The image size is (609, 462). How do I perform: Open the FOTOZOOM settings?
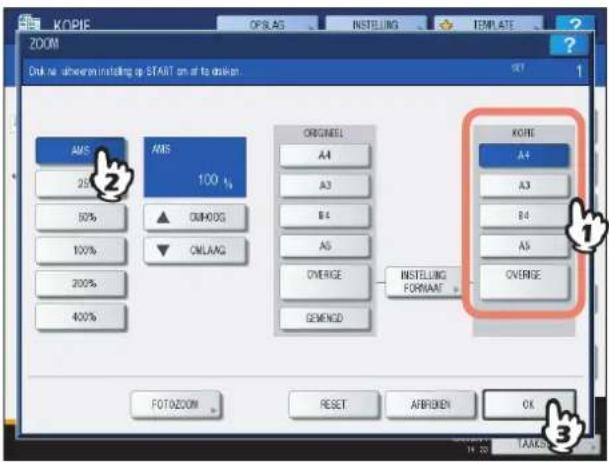click(x=176, y=405)
